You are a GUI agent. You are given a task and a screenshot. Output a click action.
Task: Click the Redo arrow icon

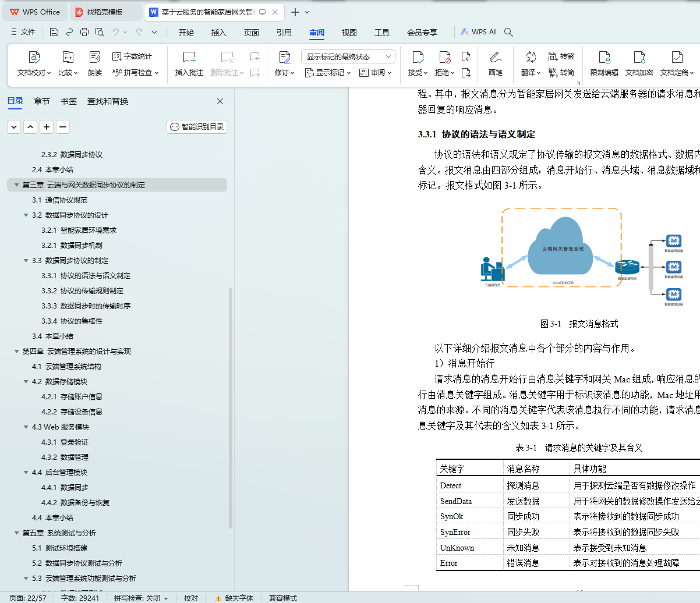(x=139, y=32)
